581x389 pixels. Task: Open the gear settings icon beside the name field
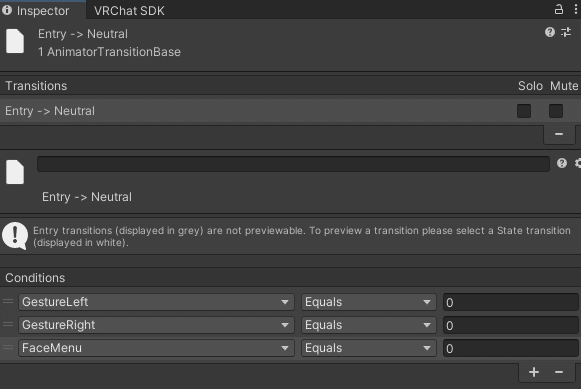tap(578, 163)
